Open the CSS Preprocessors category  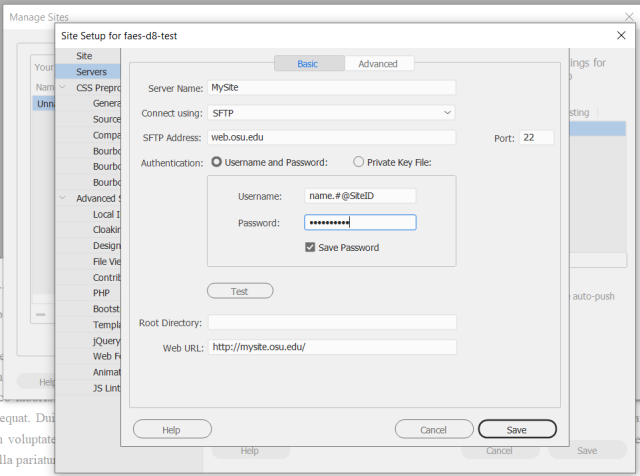tap(98, 88)
